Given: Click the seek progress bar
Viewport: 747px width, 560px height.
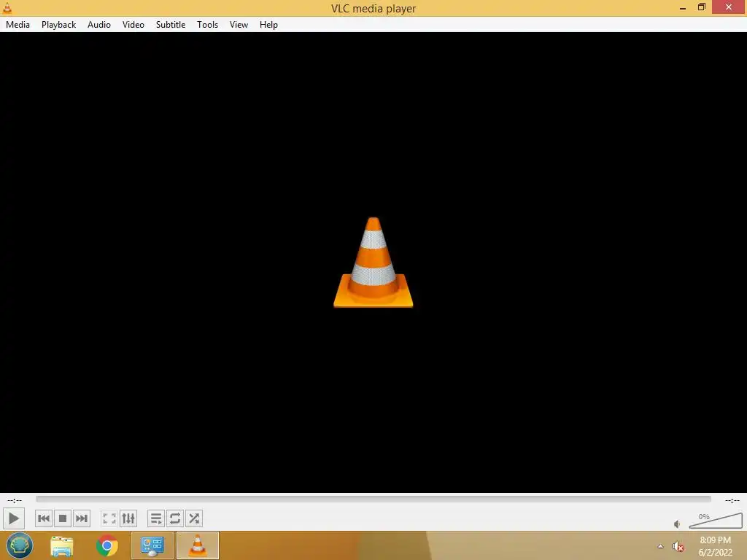Looking at the screenshot, I should point(373,499).
